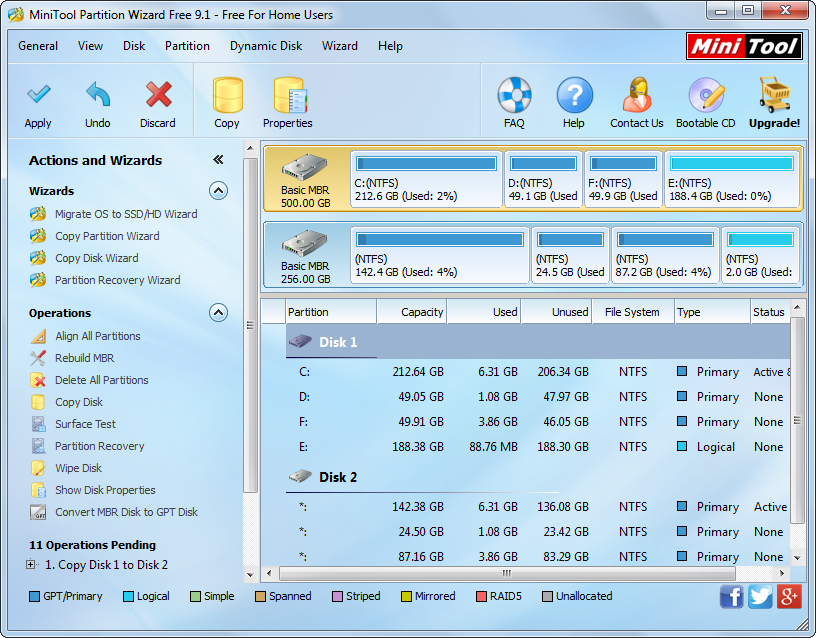Open the Contact Us icon

pos(637,95)
